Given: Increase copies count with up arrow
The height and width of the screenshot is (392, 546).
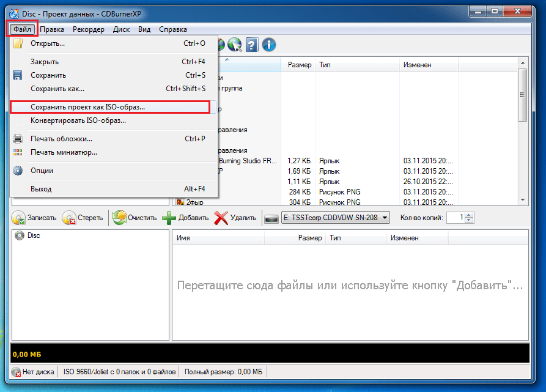Looking at the screenshot, I should click(469, 215).
